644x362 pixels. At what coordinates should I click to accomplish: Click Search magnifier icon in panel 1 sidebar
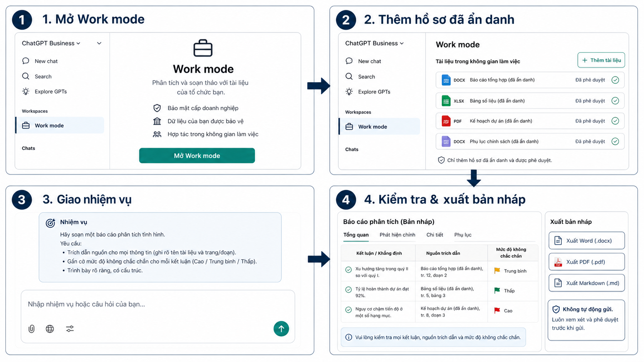(26, 76)
